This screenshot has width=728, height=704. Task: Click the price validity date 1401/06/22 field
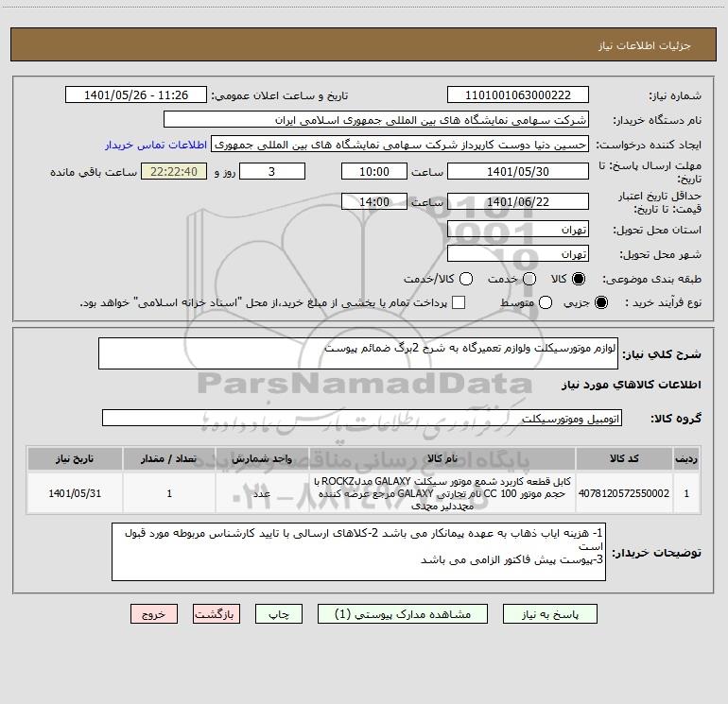tap(518, 201)
